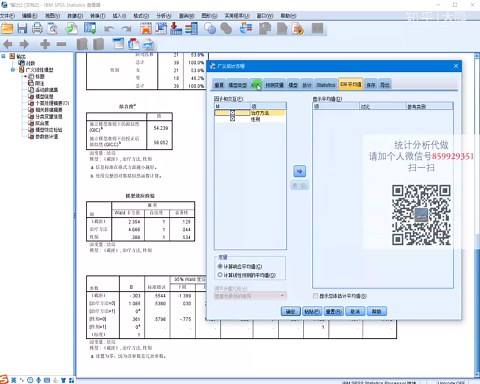
Task: Select 分类变量信息 in outline tree
Action: point(49,116)
